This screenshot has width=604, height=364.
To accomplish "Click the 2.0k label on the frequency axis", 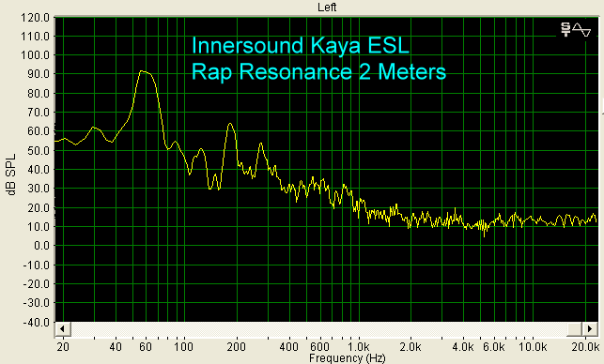I will point(410,347).
